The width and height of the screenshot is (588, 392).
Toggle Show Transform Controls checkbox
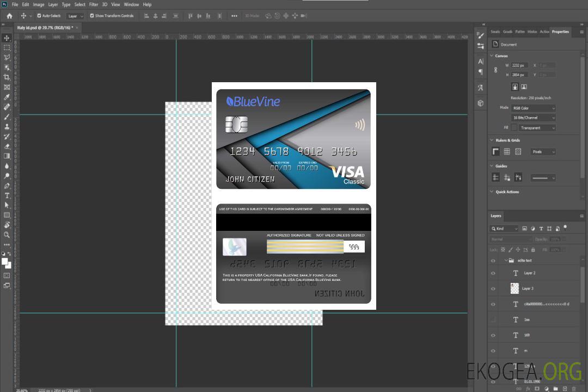pyautogui.click(x=92, y=16)
